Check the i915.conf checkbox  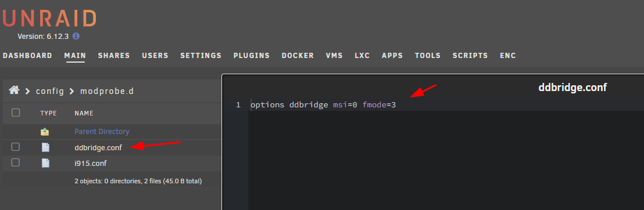point(15,163)
